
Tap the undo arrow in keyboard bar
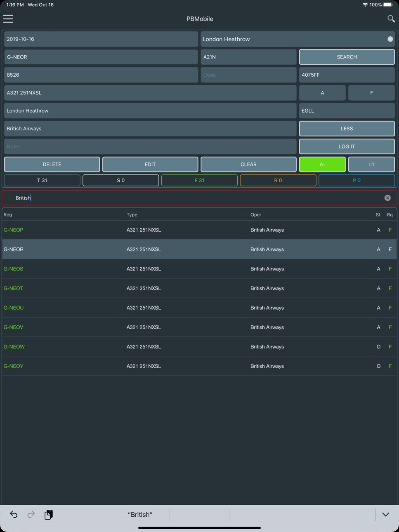click(14, 514)
